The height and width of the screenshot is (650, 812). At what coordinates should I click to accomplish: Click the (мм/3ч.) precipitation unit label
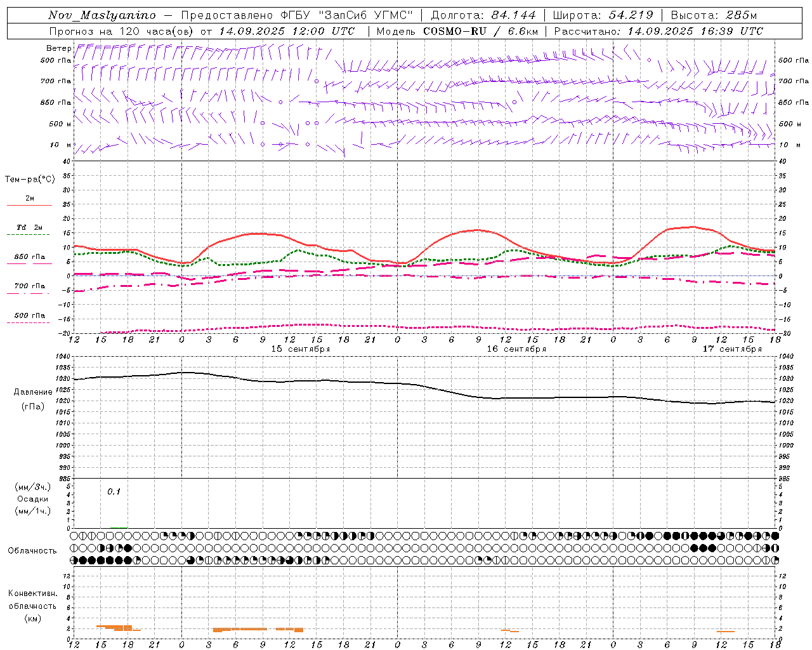coord(33,487)
